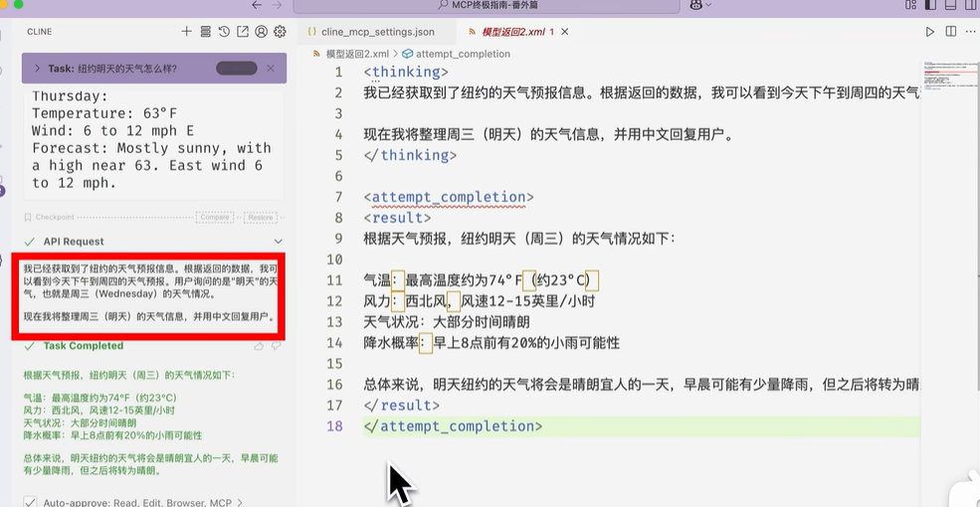Click the closing </thinking> tag

click(410, 155)
